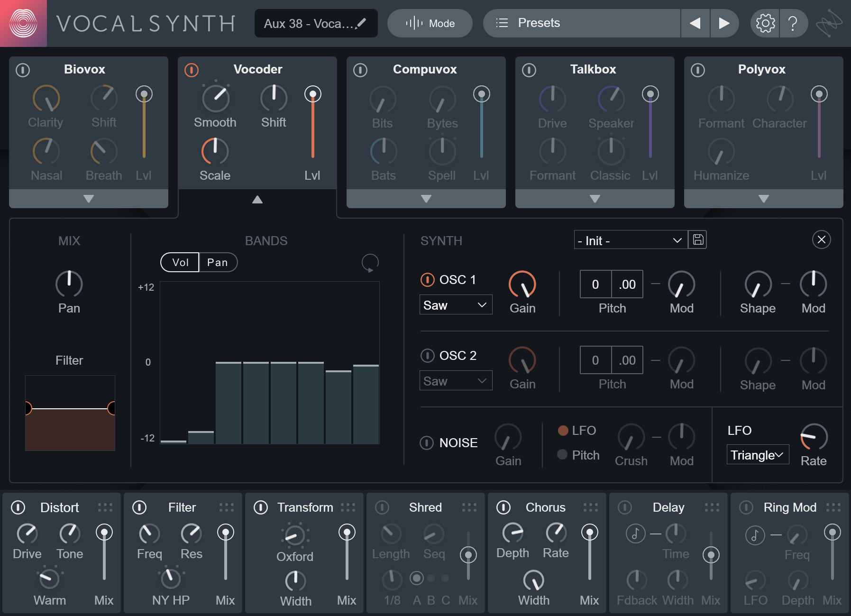Open the Mode button
The image size is (851, 616).
(x=430, y=23)
